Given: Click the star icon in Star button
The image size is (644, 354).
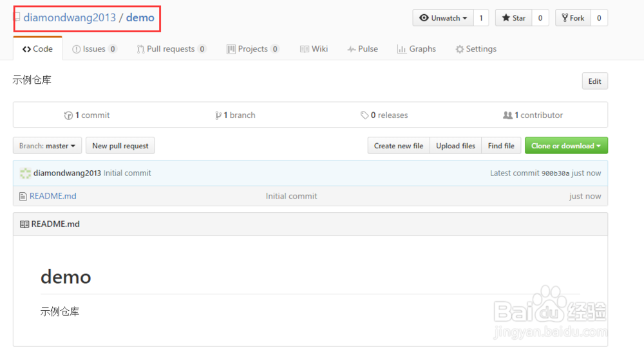Looking at the screenshot, I should pos(506,17).
